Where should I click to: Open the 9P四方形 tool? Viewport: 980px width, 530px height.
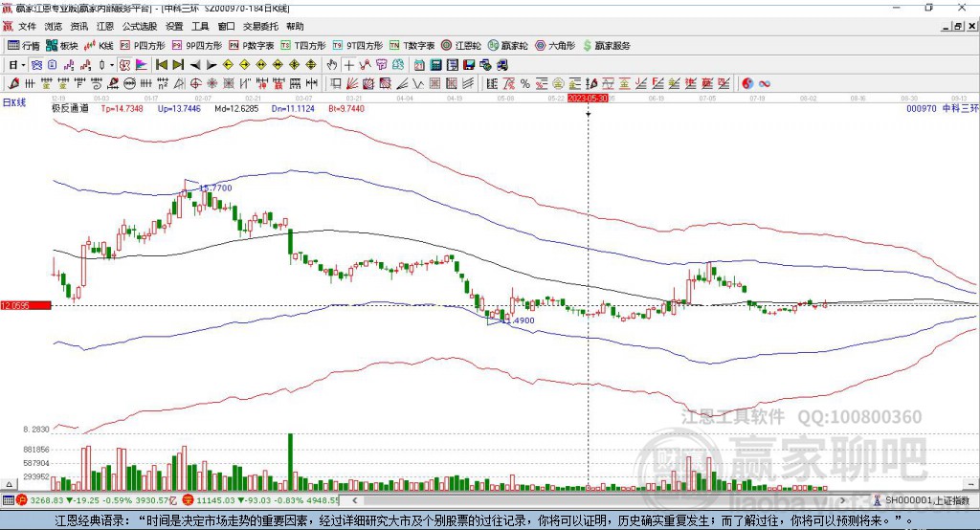click(x=197, y=46)
